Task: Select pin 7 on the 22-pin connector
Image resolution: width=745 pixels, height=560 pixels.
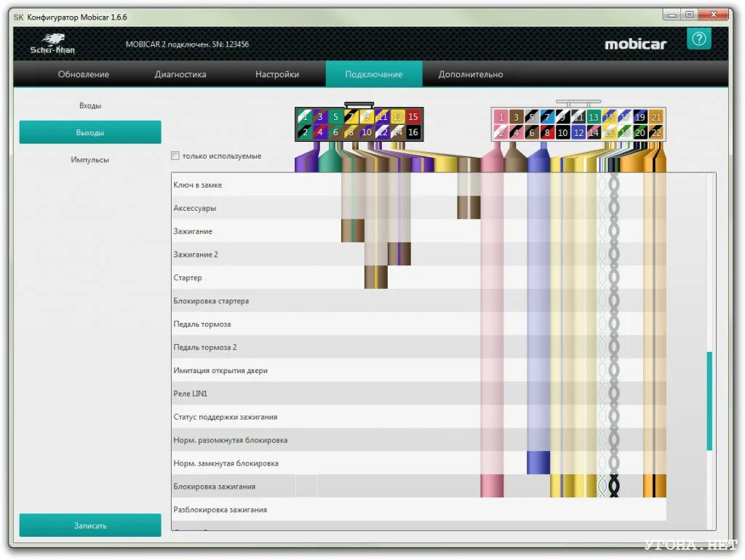Action: coord(547,117)
